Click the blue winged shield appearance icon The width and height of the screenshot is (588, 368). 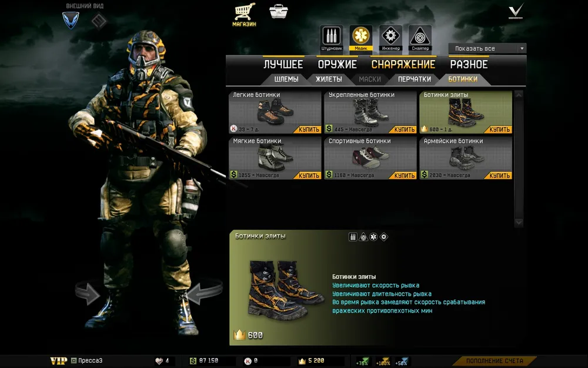click(71, 21)
